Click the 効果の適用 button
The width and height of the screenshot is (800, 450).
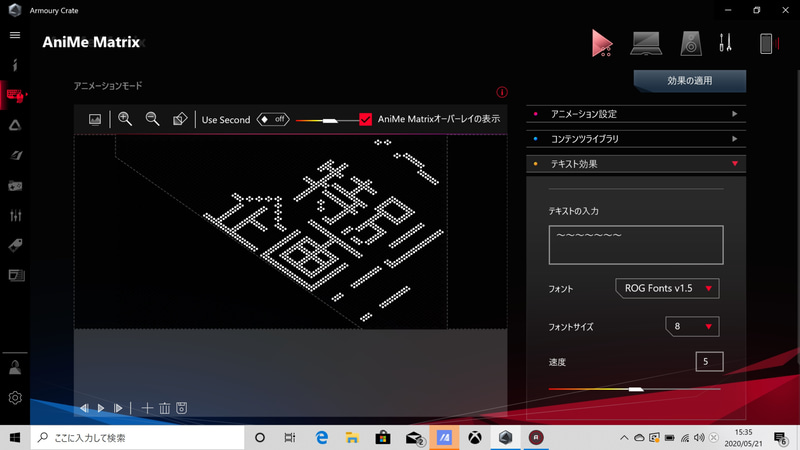click(x=690, y=81)
